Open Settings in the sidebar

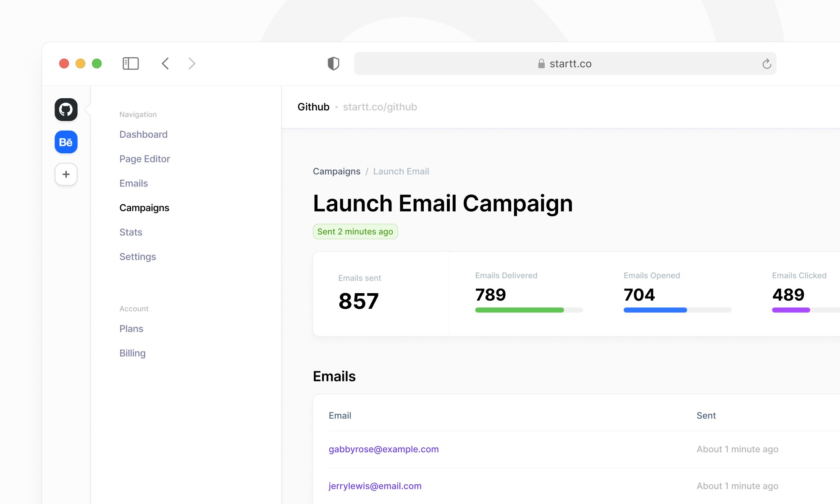tap(137, 257)
